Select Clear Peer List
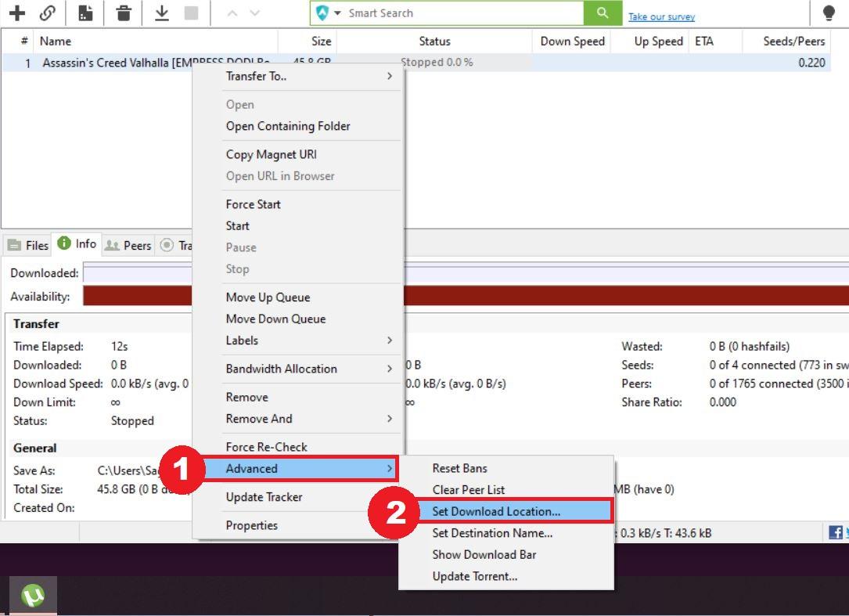Viewport: 849px width, 616px height. (x=505, y=490)
